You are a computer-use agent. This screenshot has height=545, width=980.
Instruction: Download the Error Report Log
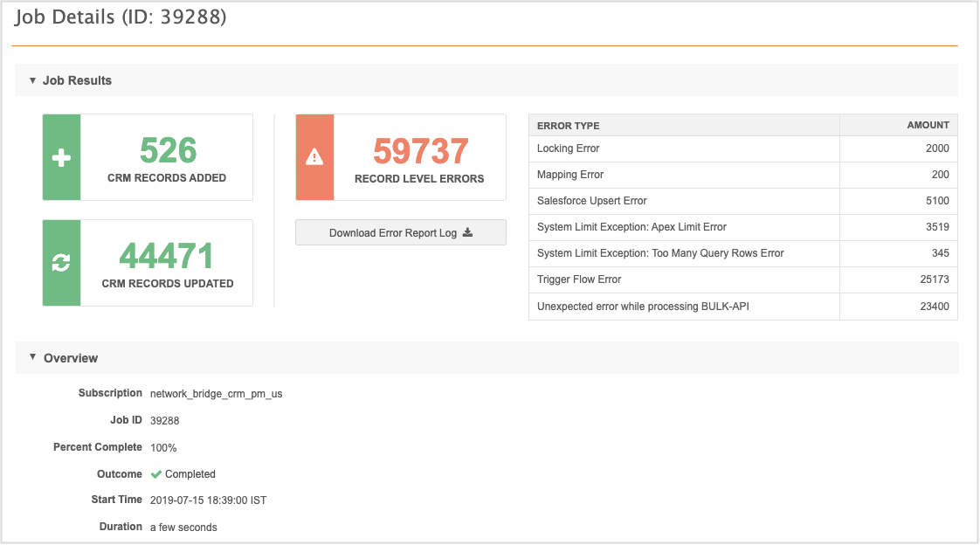coord(400,232)
